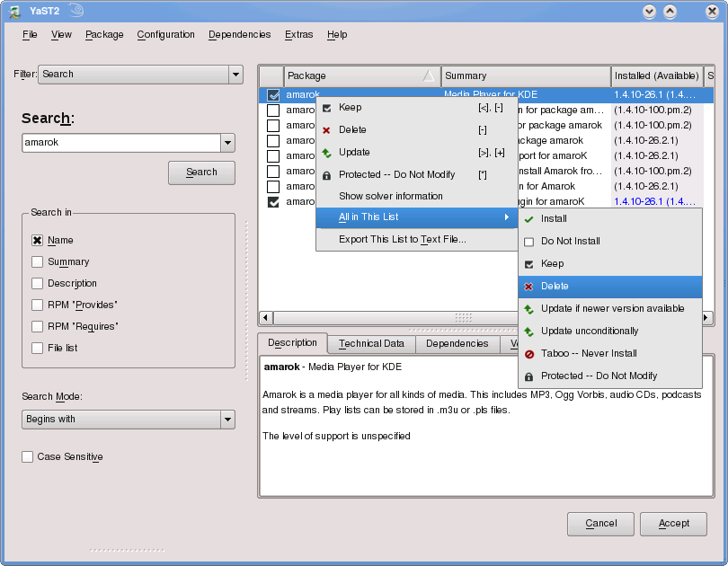Click the green checkmark Install icon in submenu

point(528,219)
